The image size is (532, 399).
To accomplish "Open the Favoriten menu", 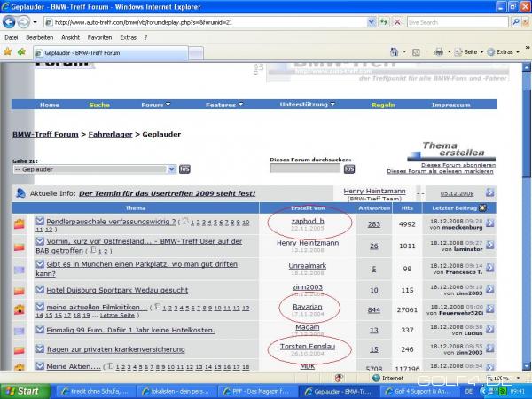I will pyautogui.click(x=99, y=37).
